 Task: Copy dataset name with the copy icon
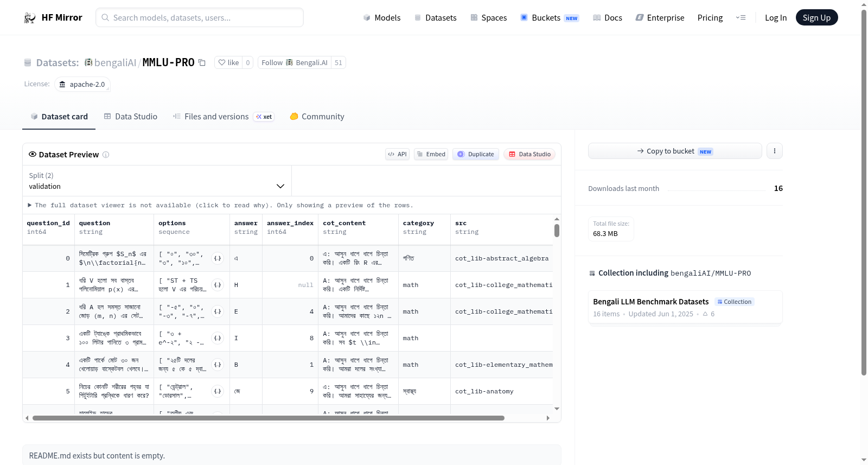click(202, 63)
